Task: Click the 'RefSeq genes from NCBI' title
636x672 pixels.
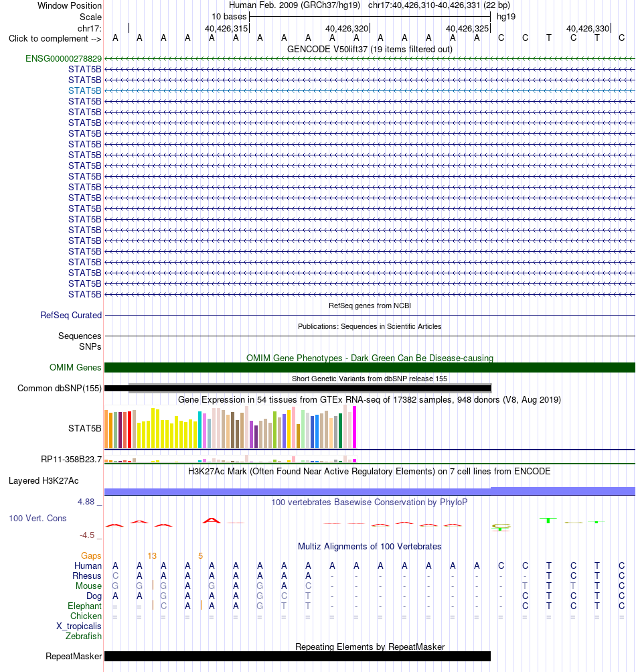Action: point(370,306)
